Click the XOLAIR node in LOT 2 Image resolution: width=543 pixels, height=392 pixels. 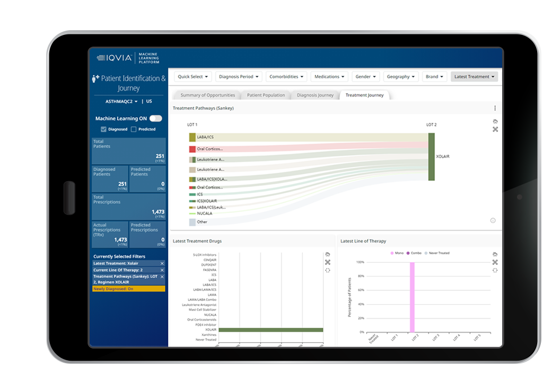coord(431,157)
